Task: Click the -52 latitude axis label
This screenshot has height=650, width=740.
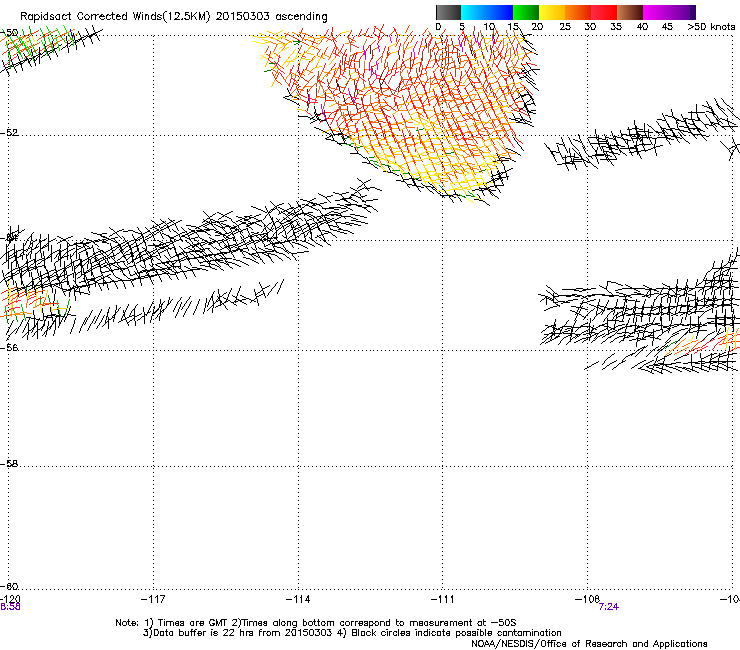Action: tap(9, 133)
